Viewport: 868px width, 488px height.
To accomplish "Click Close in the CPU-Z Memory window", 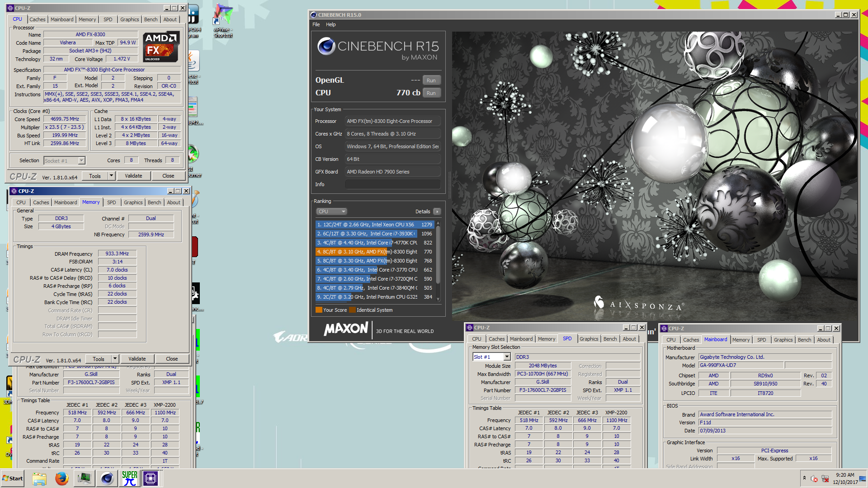I will click(x=172, y=359).
